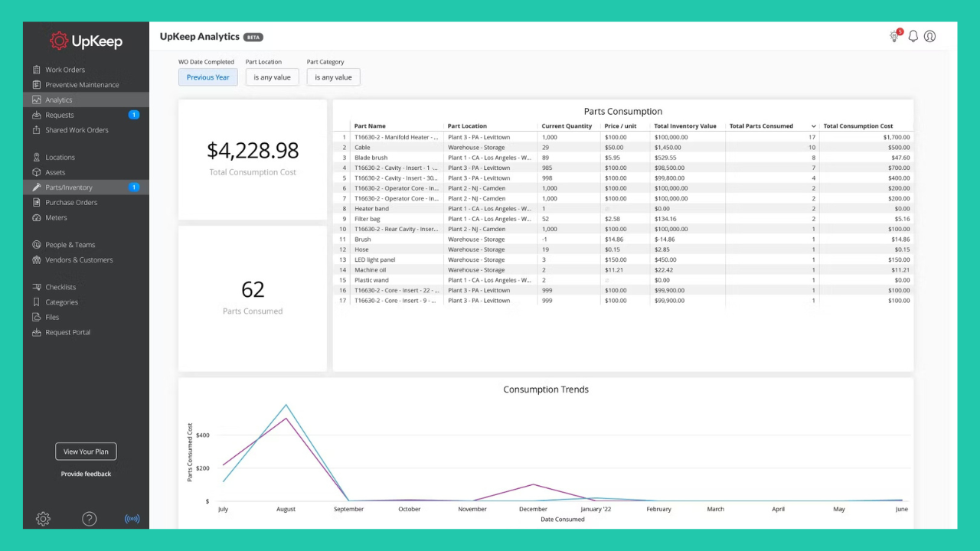
Task: Click the View Your Plan button
Action: pos(86,451)
